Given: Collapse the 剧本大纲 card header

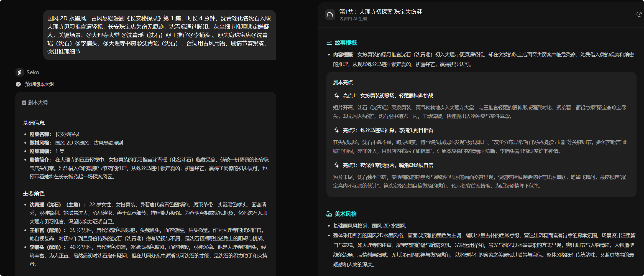Looking at the screenshot, I should (x=38, y=103).
